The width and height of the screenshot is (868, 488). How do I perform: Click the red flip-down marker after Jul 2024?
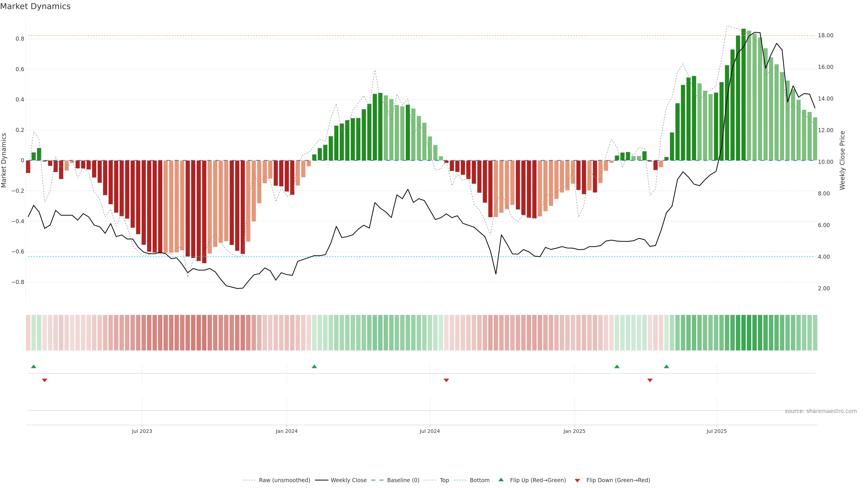(446, 380)
